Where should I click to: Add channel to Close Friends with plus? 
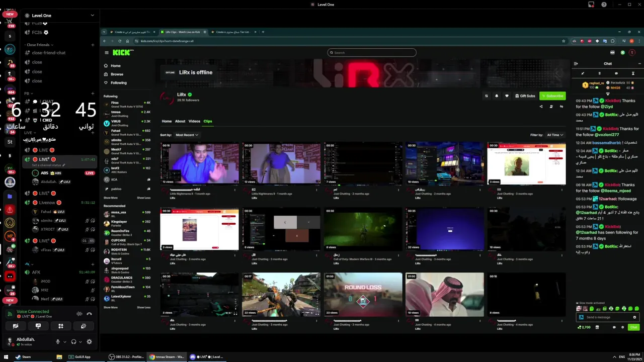coord(93,45)
